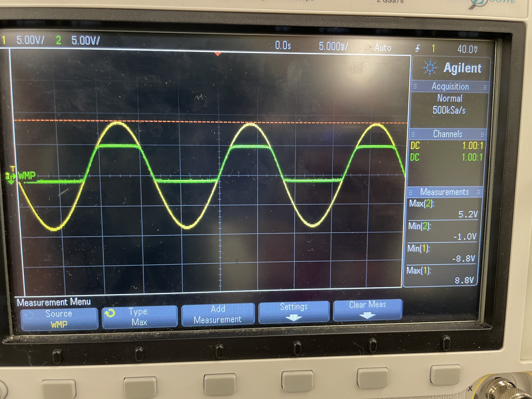Click the Normal acquisition mode text
The height and width of the screenshot is (399, 532).
point(450,99)
